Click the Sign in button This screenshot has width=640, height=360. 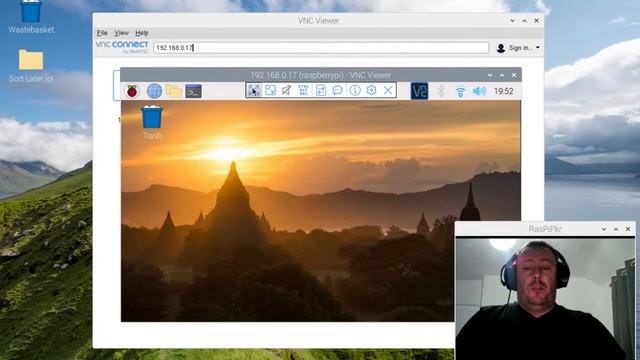(518, 48)
